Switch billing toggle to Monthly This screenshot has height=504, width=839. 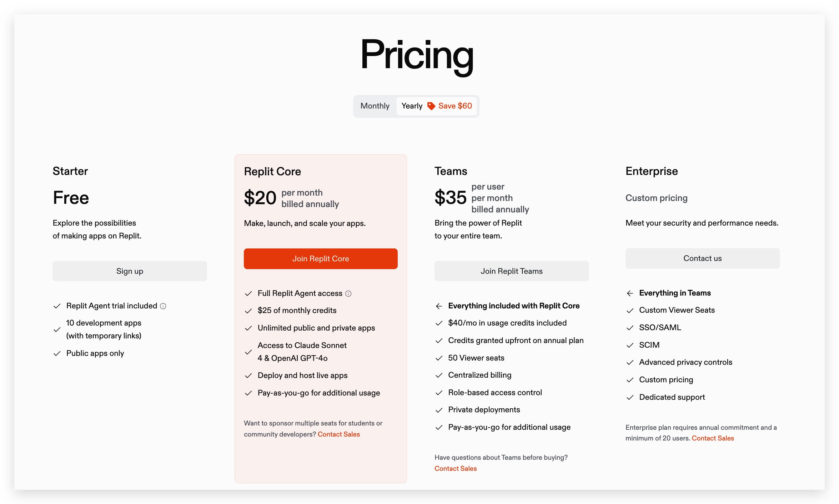click(375, 106)
